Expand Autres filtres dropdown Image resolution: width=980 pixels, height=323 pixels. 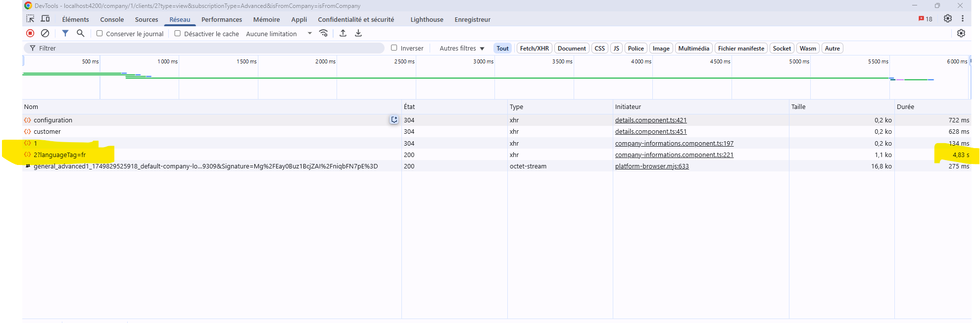coord(461,48)
